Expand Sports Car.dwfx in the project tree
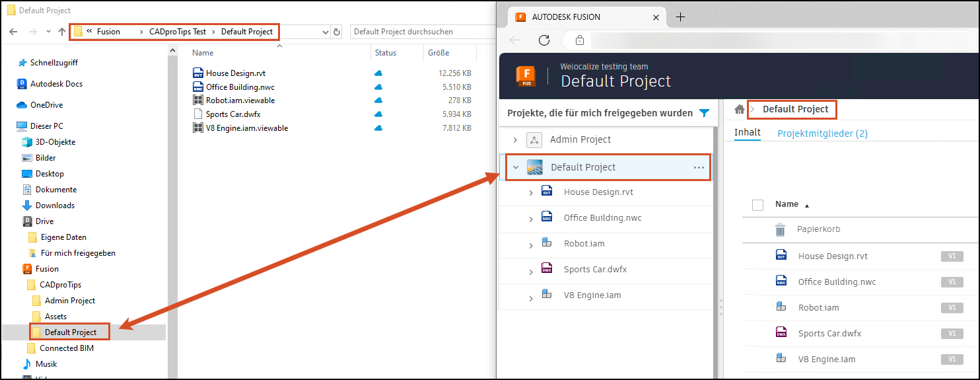980x380 pixels. click(x=531, y=271)
